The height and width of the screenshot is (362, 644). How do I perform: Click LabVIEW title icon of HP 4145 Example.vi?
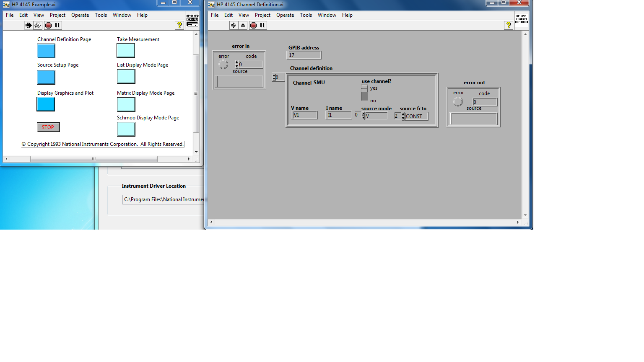pyautogui.click(x=6, y=5)
